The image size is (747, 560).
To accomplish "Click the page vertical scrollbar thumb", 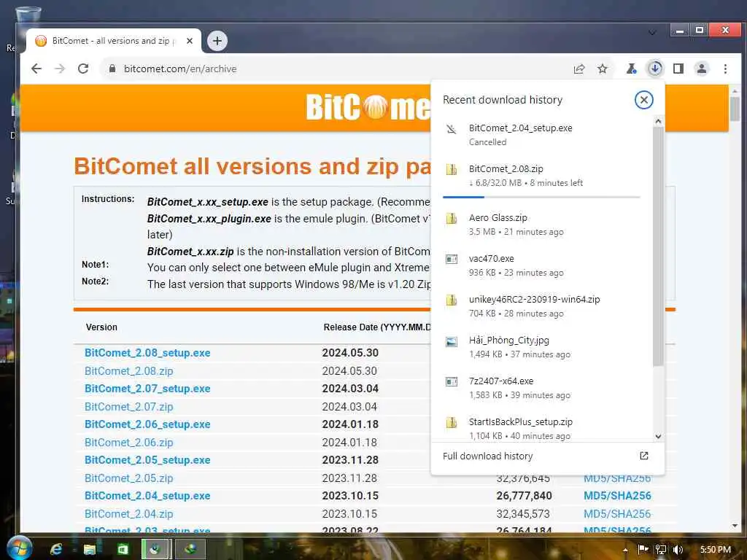I will tap(735, 109).
